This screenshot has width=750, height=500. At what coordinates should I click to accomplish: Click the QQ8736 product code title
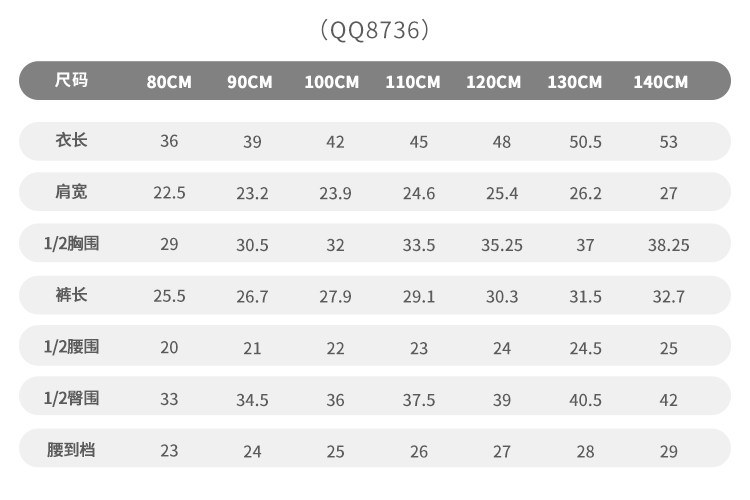tap(375, 30)
